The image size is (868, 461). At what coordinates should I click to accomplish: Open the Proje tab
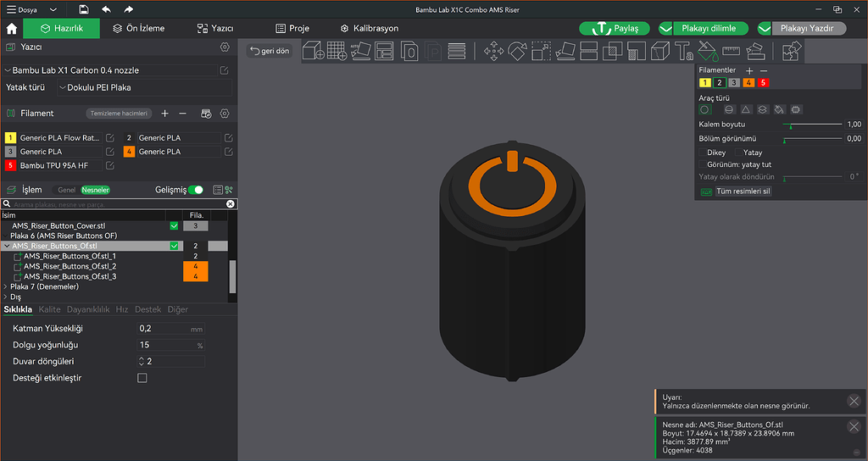[292, 28]
